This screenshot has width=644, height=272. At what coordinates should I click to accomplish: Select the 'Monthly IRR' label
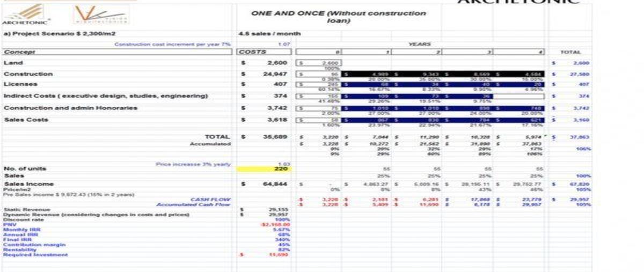(22, 230)
